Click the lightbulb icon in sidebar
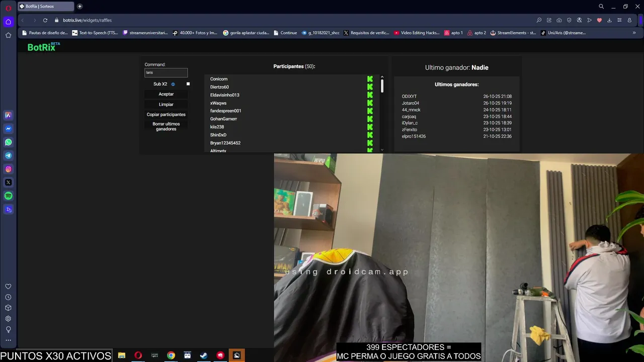644x362 pixels. [8, 330]
